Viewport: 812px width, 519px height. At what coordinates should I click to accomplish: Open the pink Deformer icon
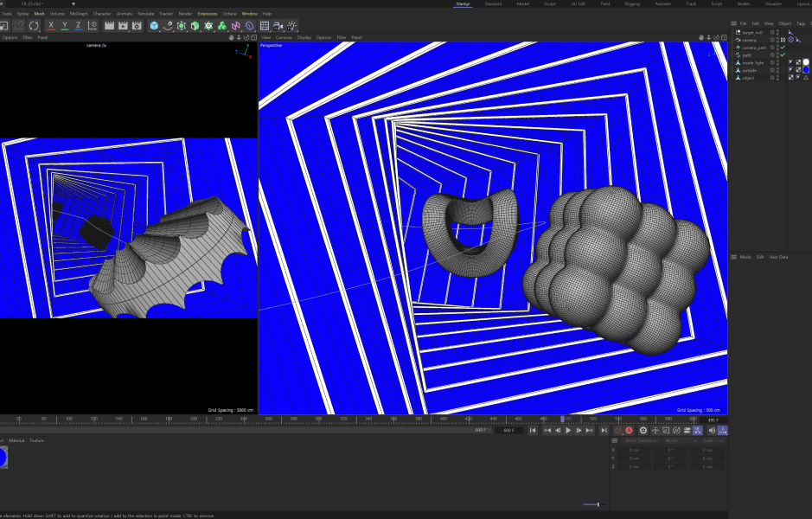click(x=235, y=25)
